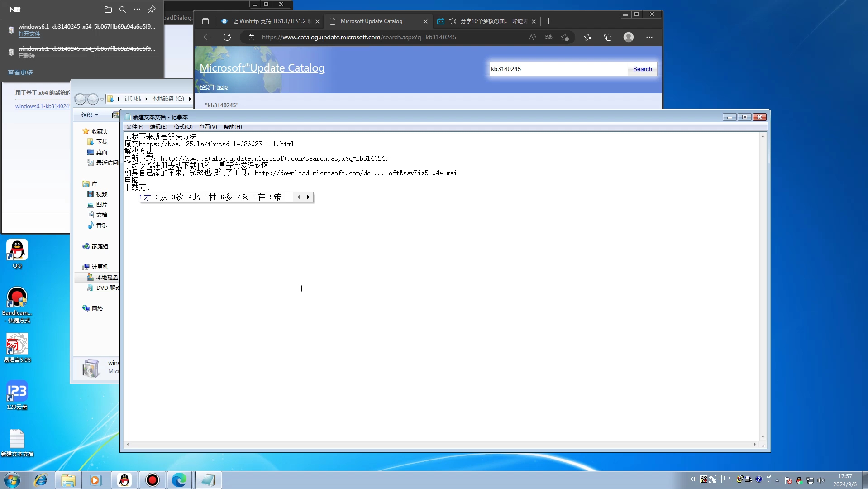Open a new Edge tab
The width and height of the screenshot is (868, 489).
pyautogui.click(x=549, y=21)
